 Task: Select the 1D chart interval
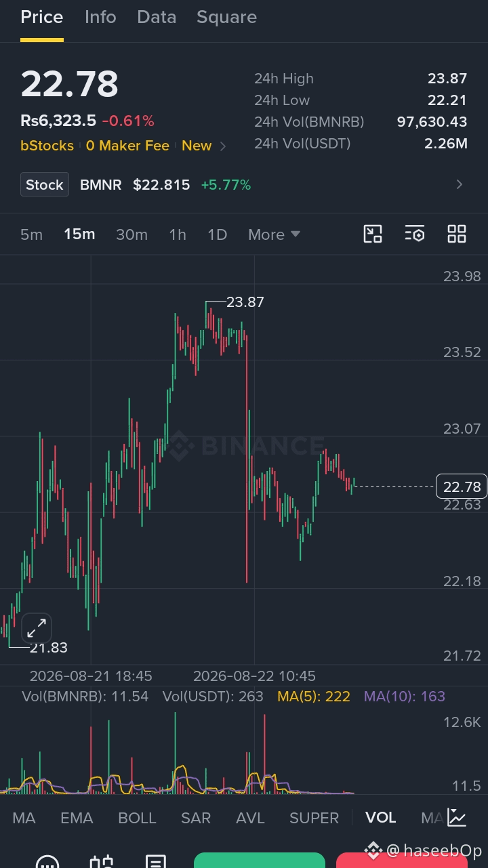[x=217, y=234]
